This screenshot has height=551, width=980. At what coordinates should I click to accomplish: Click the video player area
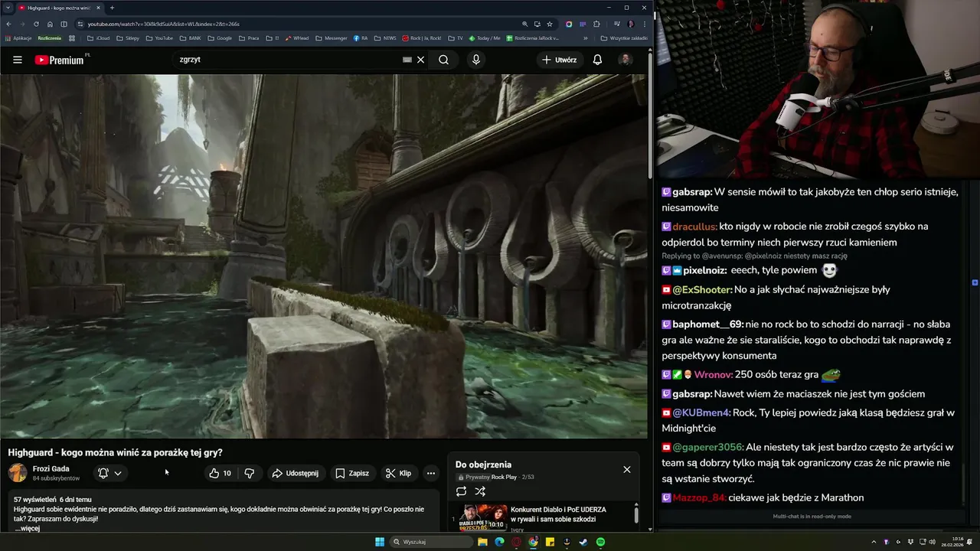324,256
